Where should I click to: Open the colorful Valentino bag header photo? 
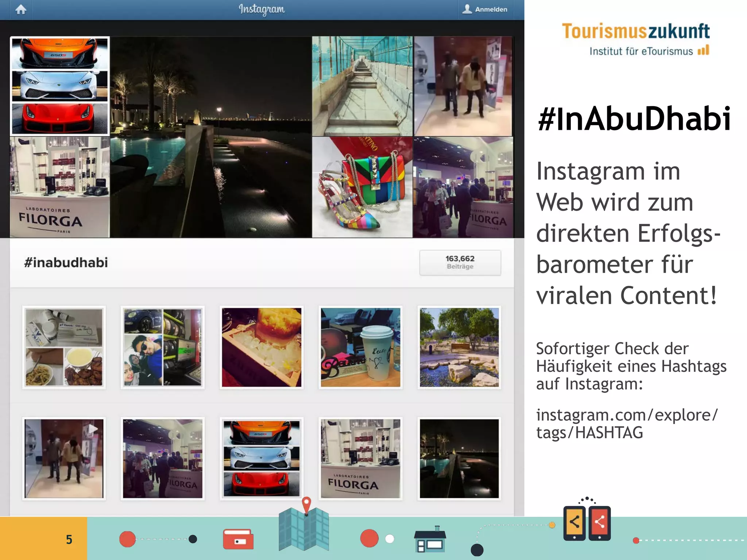point(362,187)
